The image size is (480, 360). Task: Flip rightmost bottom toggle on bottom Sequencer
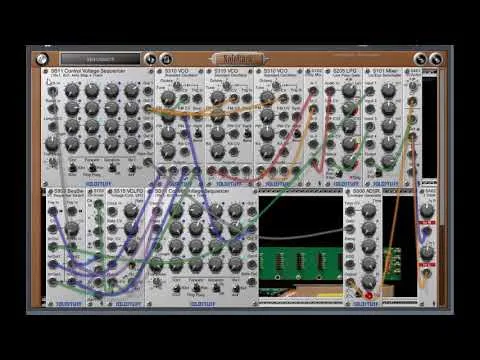coord(236,288)
